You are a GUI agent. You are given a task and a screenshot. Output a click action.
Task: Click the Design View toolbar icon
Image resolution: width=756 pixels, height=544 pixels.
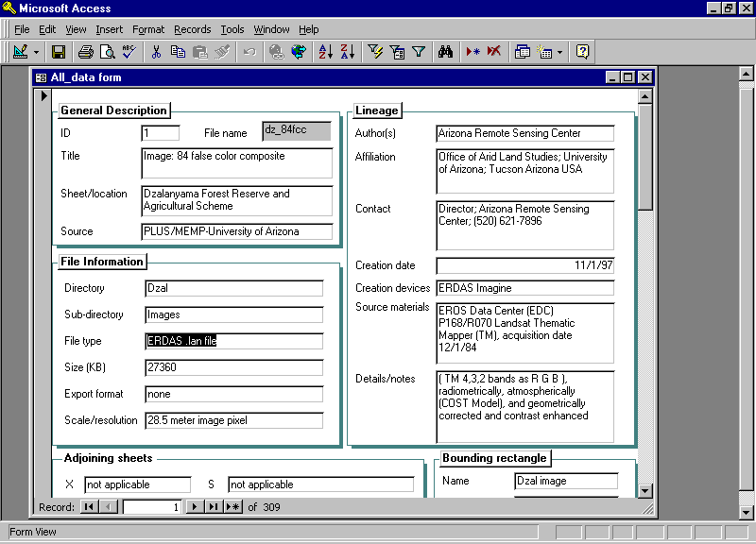[20, 52]
